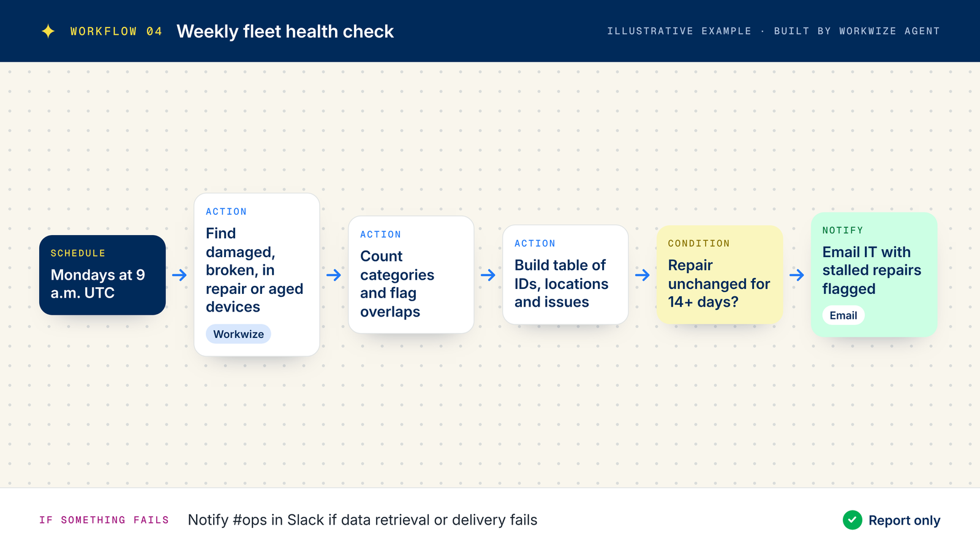The height and width of the screenshot is (551, 980).
Task: Click the IF SOMETHING FAILS label
Action: (104, 520)
